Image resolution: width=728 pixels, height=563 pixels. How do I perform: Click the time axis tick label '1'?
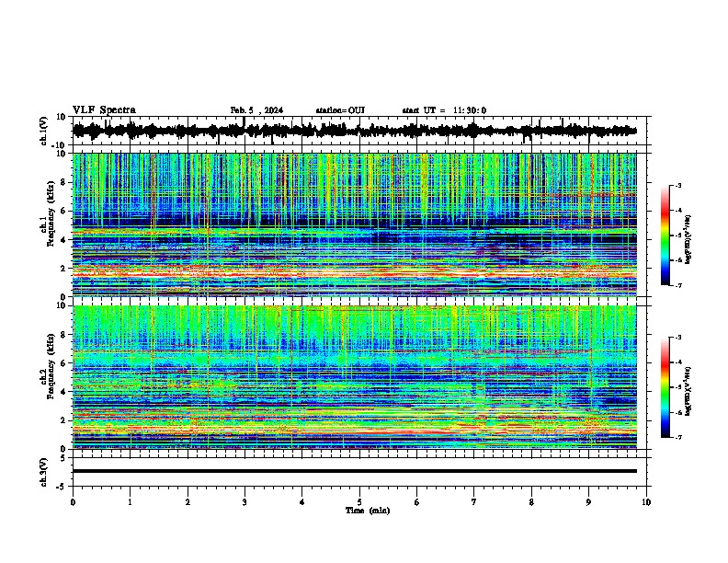(x=130, y=502)
